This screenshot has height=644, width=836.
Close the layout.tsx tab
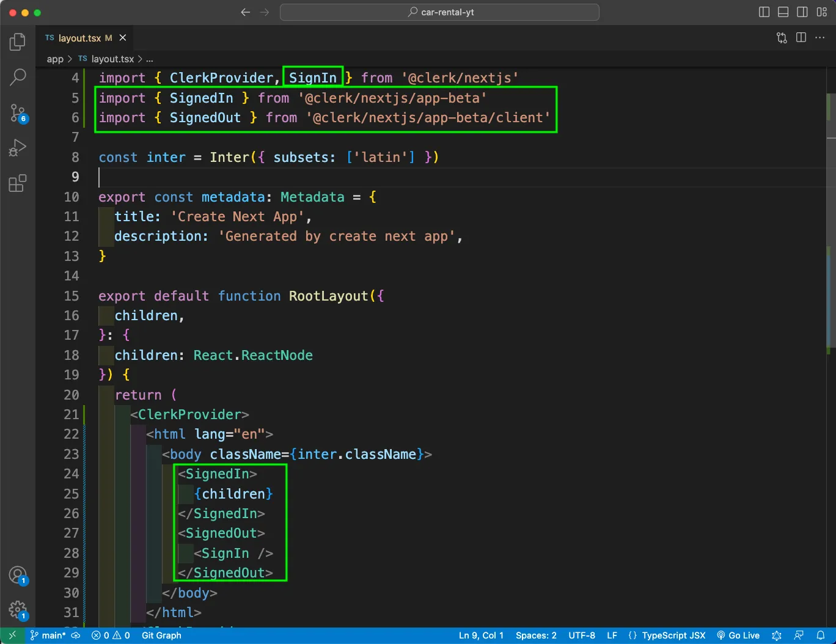click(x=123, y=38)
